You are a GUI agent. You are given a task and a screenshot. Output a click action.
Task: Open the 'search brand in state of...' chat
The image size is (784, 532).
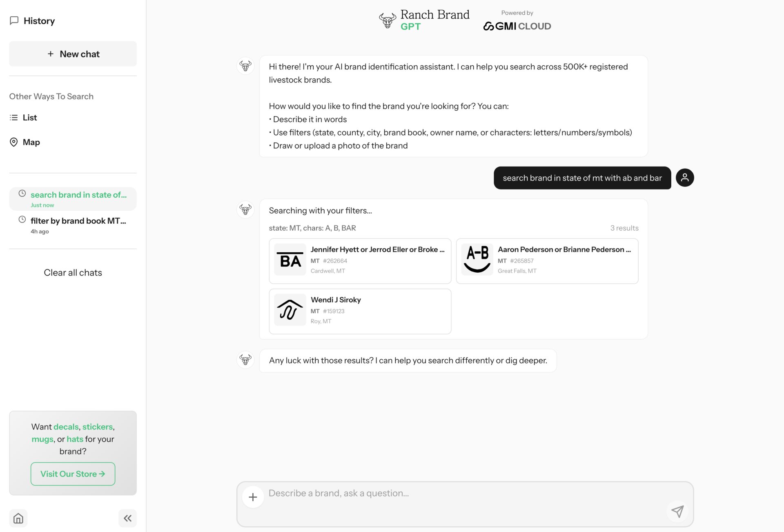pos(78,195)
